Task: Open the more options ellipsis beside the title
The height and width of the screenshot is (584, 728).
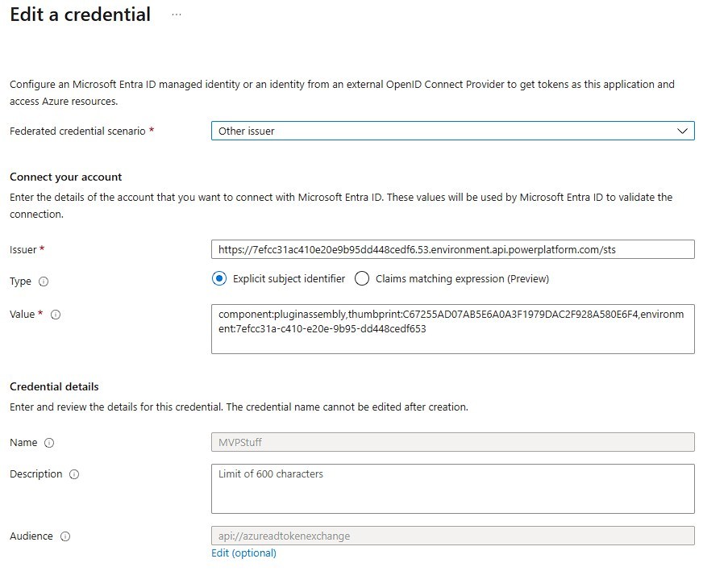Action: pyautogui.click(x=177, y=15)
